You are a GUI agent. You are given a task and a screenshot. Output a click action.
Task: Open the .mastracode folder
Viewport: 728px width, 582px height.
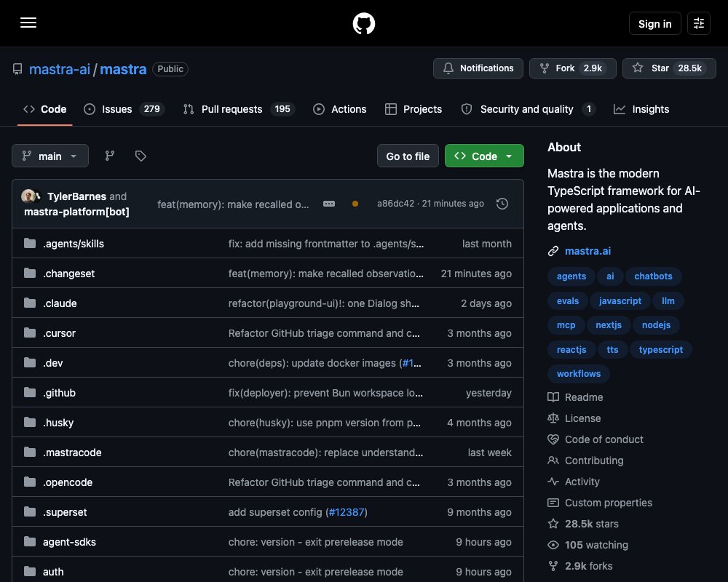[x=72, y=453]
